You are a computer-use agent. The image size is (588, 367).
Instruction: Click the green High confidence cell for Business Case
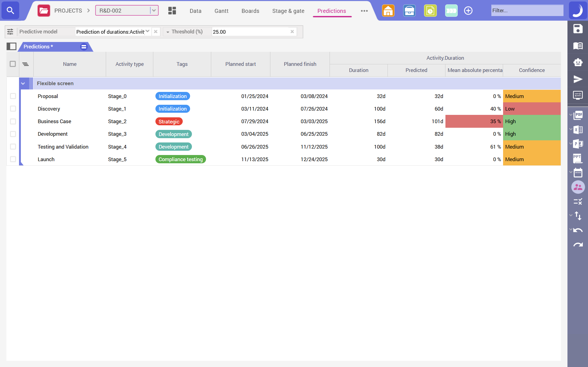click(x=532, y=121)
